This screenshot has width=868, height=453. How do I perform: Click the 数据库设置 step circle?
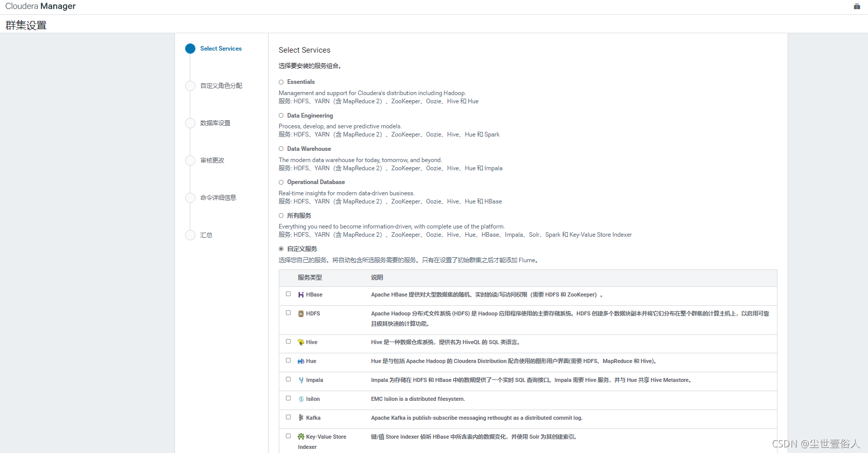click(190, 123)
